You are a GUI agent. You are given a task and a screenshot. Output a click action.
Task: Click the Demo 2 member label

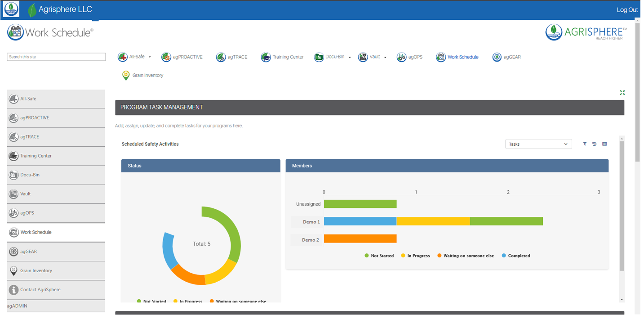click(x=311, y=240)
